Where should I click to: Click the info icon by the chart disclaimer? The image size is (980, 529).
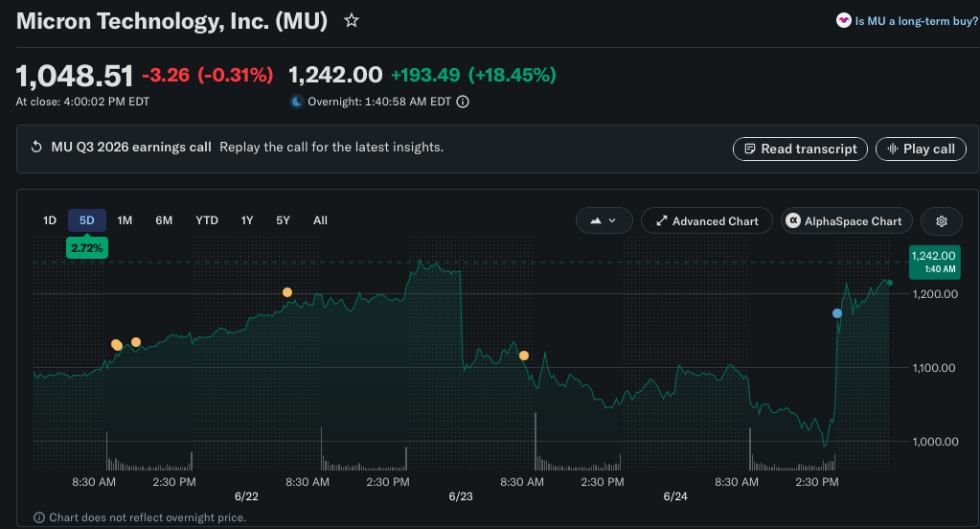tap(38, 517)
